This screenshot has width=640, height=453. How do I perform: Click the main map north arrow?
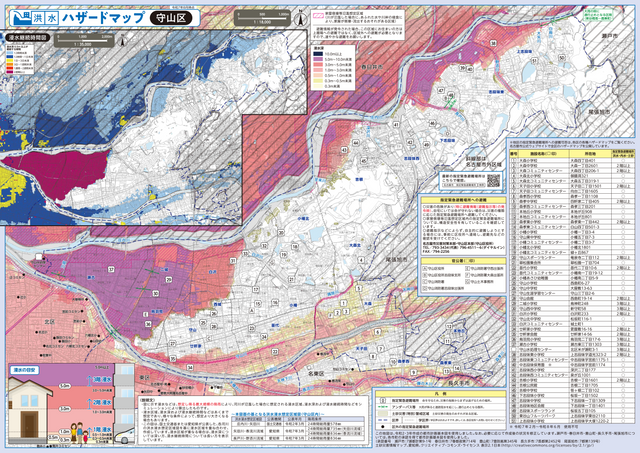coord(301,18)
